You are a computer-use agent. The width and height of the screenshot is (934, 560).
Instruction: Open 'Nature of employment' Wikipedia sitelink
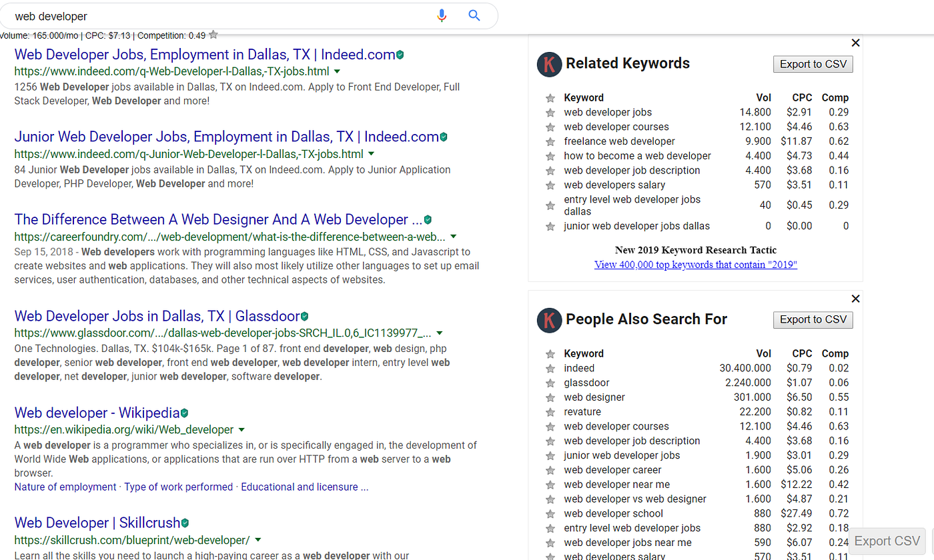click(65, 487)
